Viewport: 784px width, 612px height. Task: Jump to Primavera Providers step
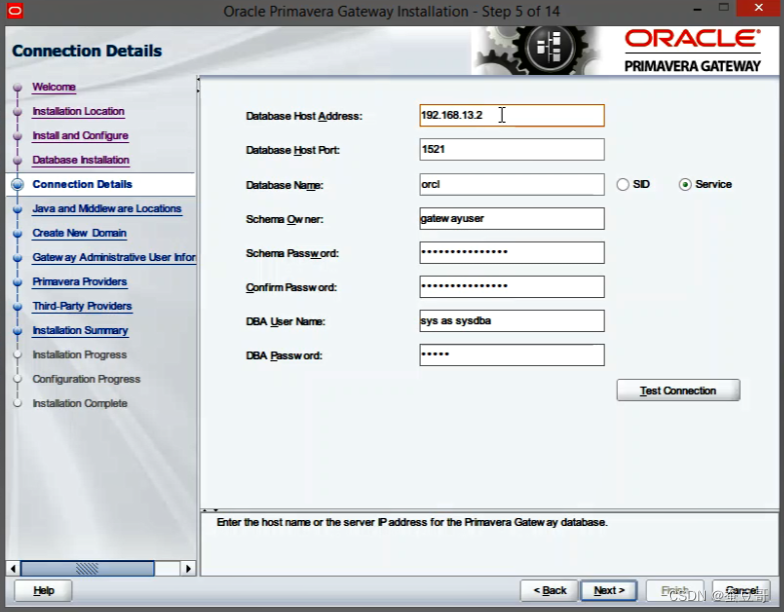point(80,282)
